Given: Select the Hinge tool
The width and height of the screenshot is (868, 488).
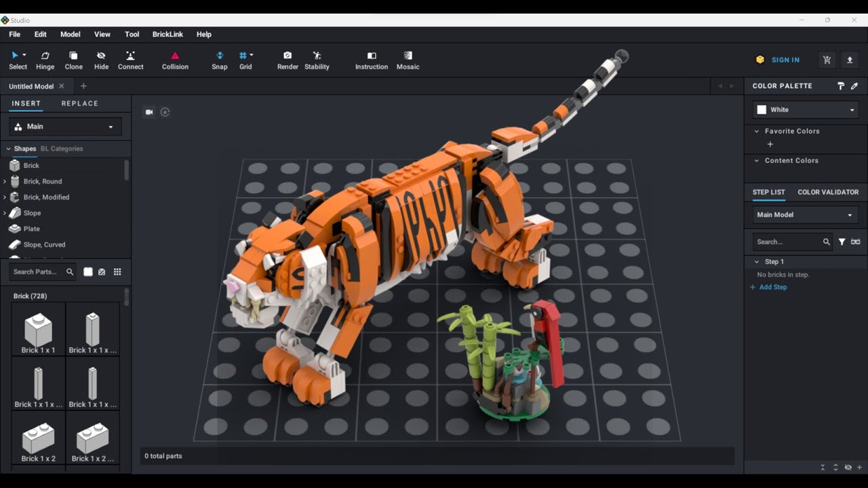Looking at the screenshot, I should coord(45,60).
